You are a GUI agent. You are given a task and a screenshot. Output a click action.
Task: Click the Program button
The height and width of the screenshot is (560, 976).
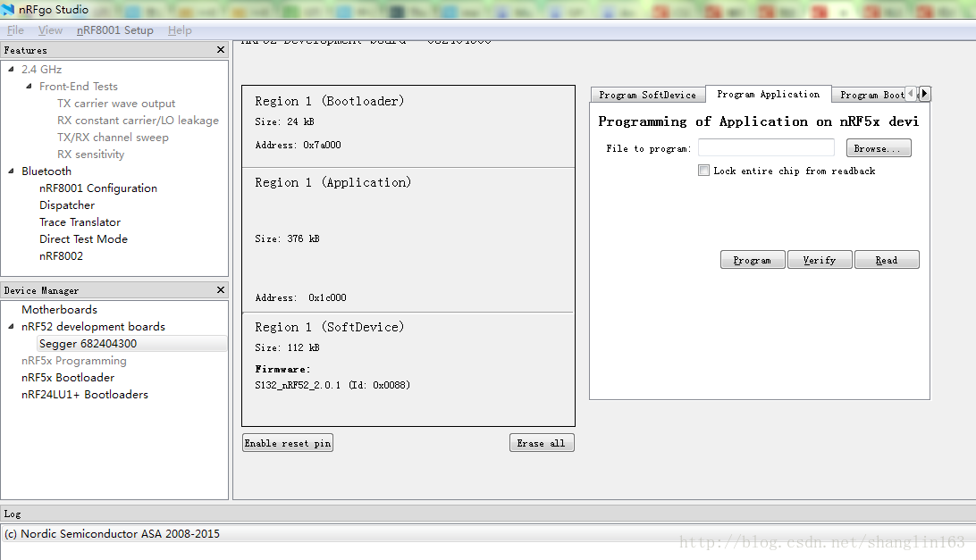[753, 260]
